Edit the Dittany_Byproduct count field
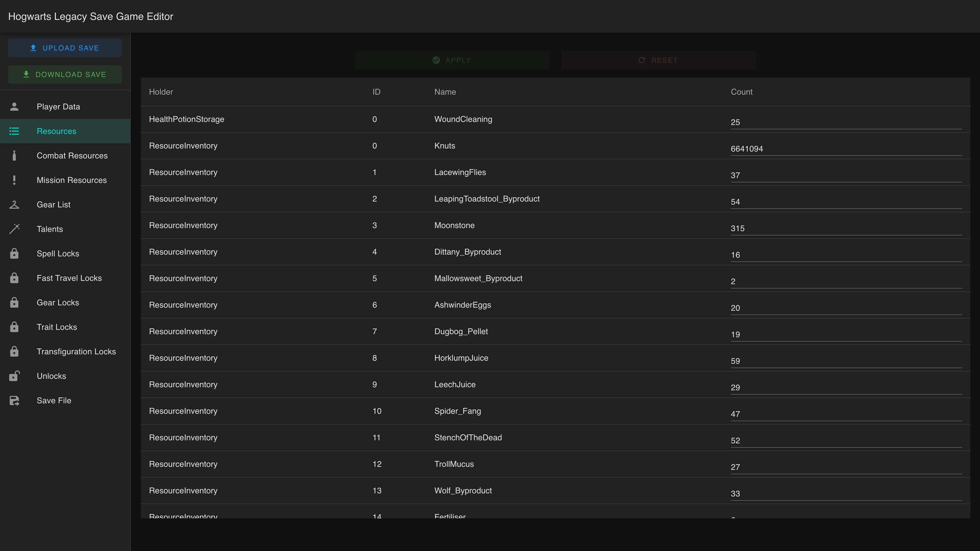 (x=846, y=255)
